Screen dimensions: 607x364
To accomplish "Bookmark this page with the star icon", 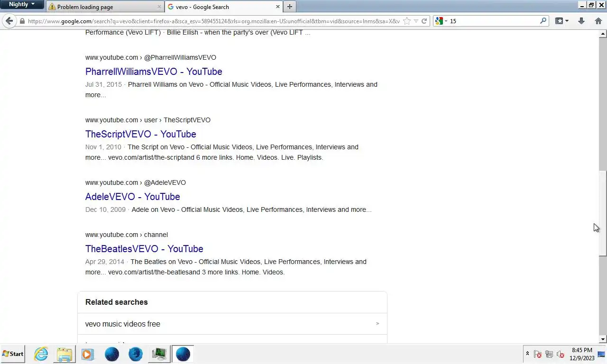I will pos(406,21).
